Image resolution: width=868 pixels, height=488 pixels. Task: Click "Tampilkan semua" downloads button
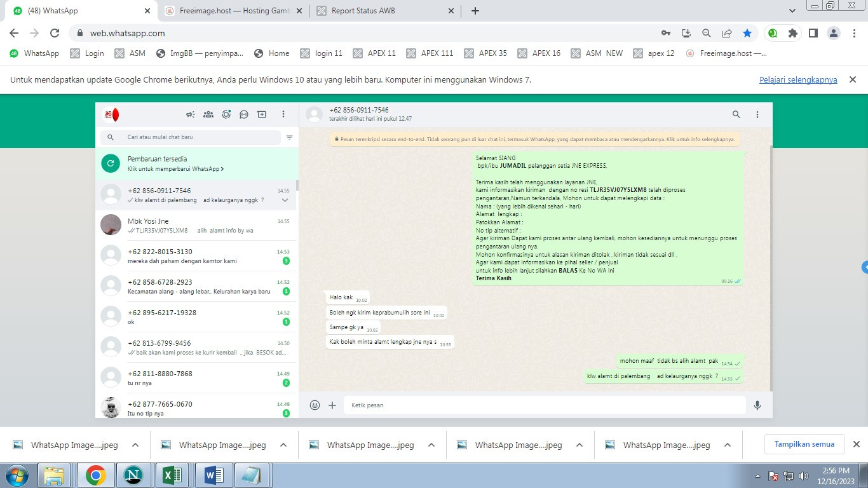tap(804, 444)
